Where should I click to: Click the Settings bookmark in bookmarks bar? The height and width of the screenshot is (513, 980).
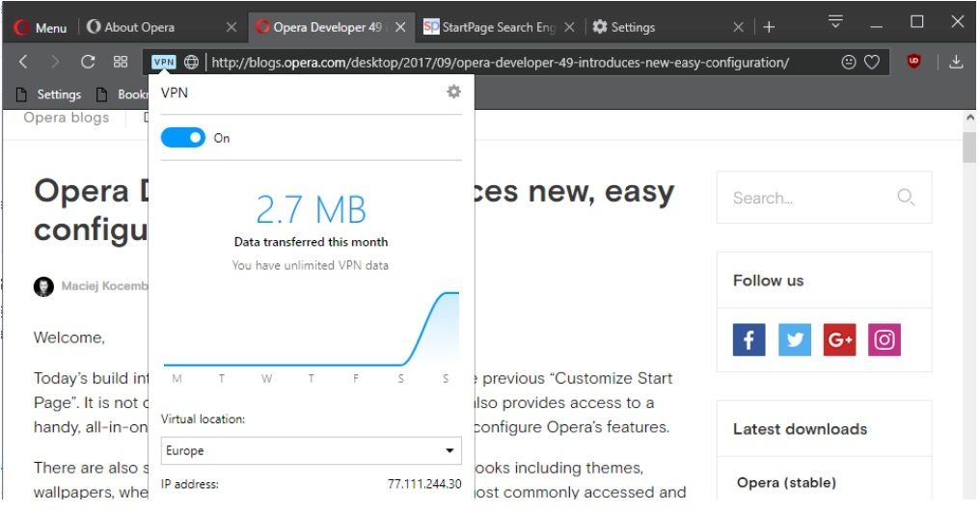click(48, 94)
